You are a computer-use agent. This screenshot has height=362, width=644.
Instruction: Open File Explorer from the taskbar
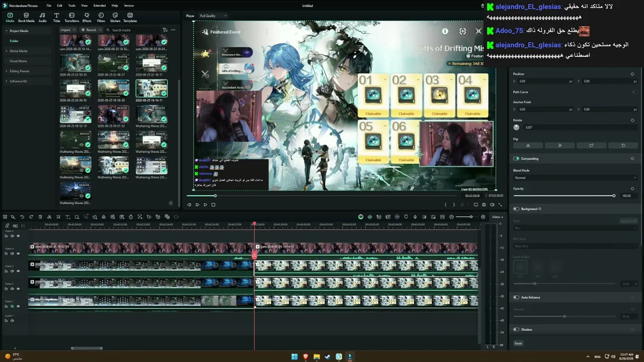(316, 356)
